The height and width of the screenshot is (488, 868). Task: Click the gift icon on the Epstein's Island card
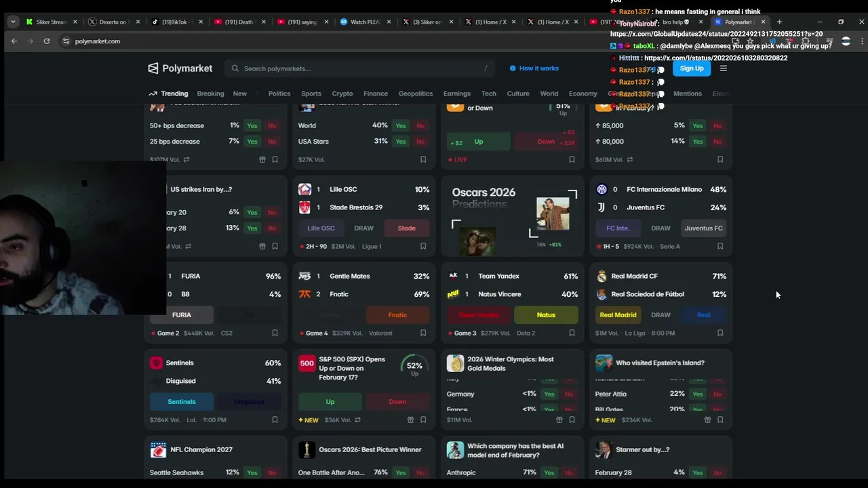707,420
